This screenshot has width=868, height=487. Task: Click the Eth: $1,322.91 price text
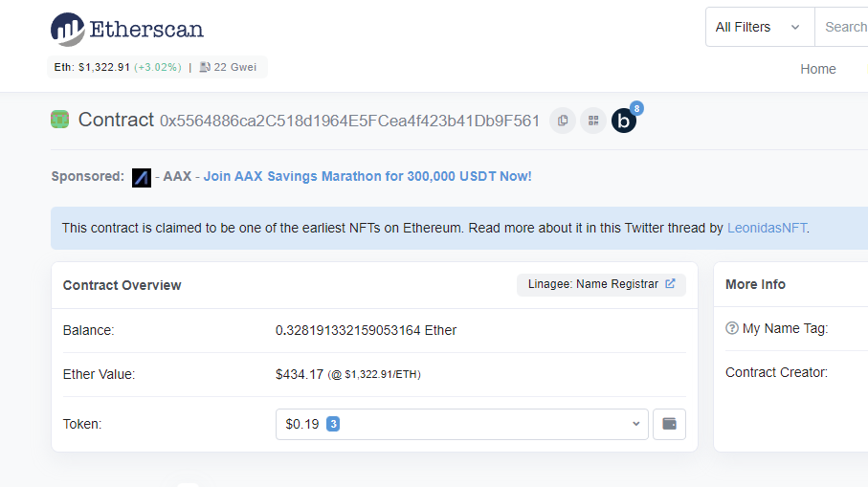(92, 67)
